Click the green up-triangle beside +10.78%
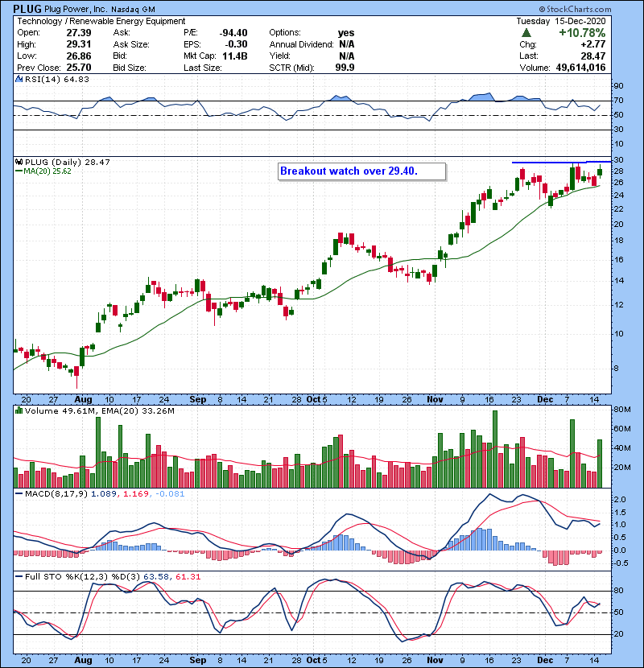The width and height of the screenshot is (644, 668). tap(526, 33)
